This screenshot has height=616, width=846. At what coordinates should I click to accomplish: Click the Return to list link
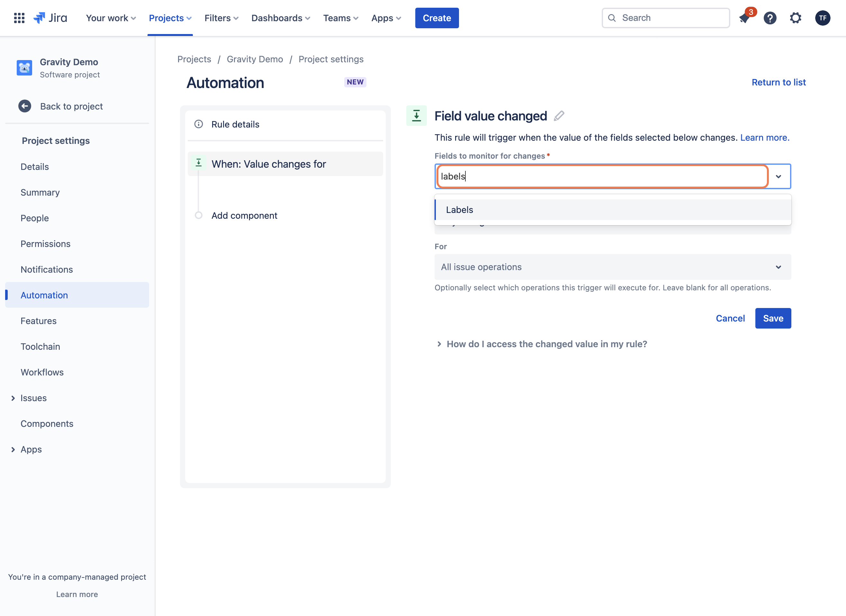(x=779, y=82)
